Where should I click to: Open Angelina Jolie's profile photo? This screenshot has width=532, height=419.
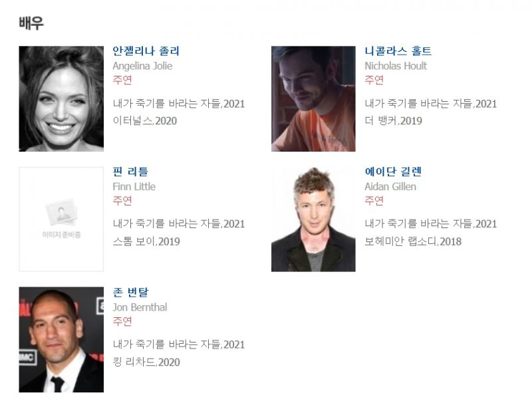(x=61, y=98)
